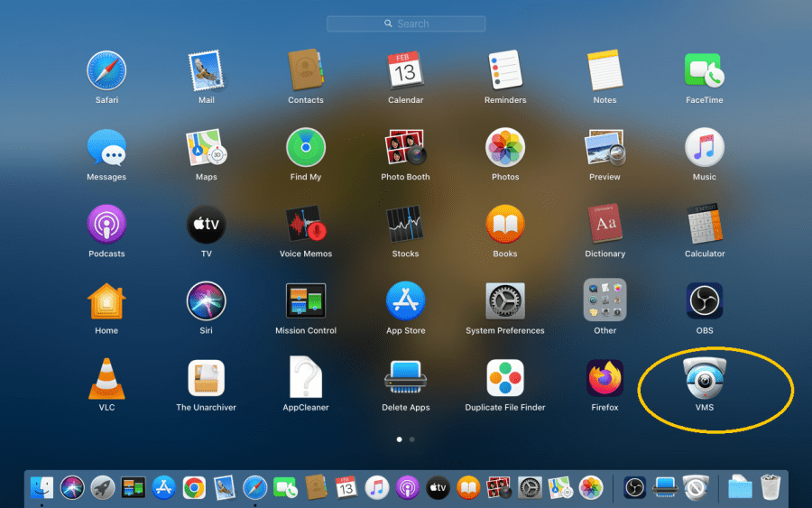The image size is (812, 508).
Task: Launch Duplicate File Finder
Action: click(x=505, y=379)
